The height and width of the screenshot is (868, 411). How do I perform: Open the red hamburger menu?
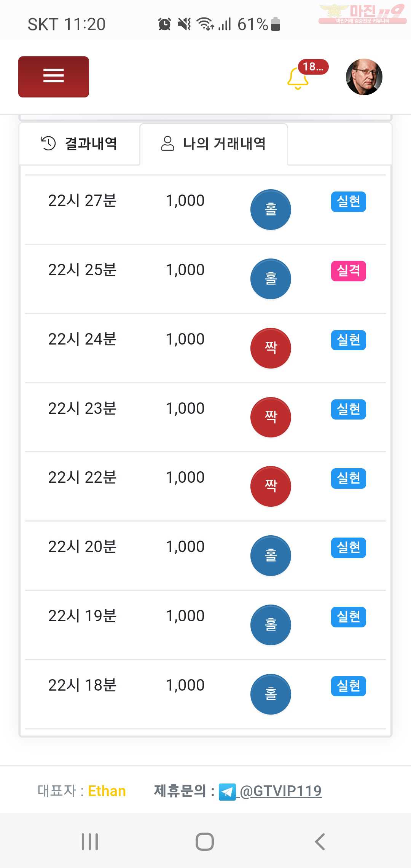coord(54,77)
